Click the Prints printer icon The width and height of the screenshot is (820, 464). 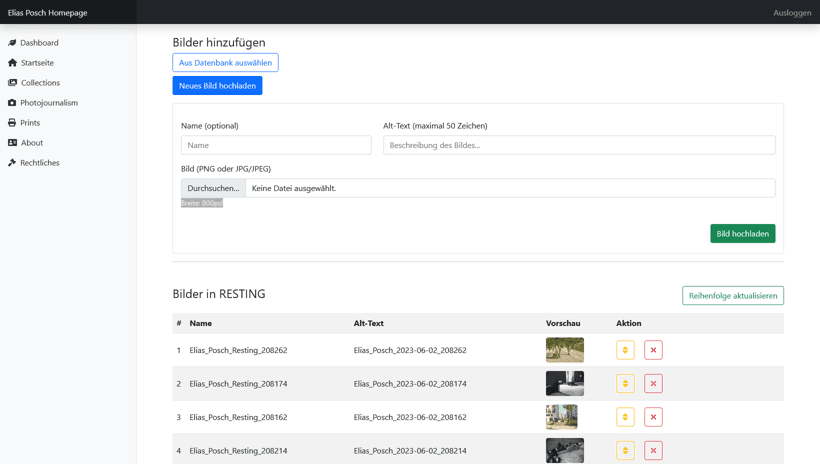(12, 123)
